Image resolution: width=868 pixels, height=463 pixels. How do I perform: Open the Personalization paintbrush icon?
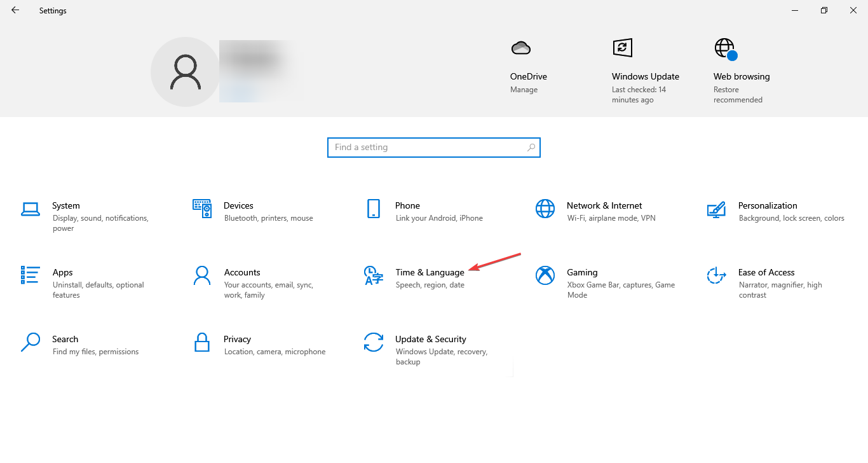(x=716, y=209)
